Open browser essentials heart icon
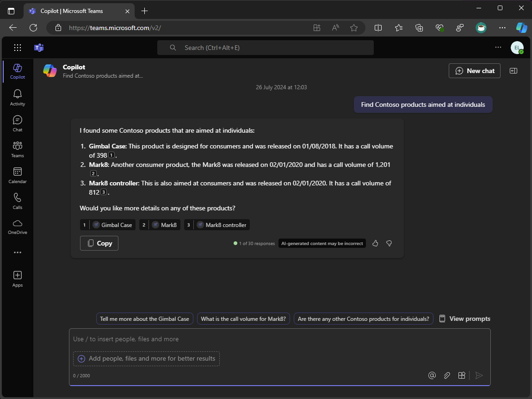532x399 pixels. 440,28
